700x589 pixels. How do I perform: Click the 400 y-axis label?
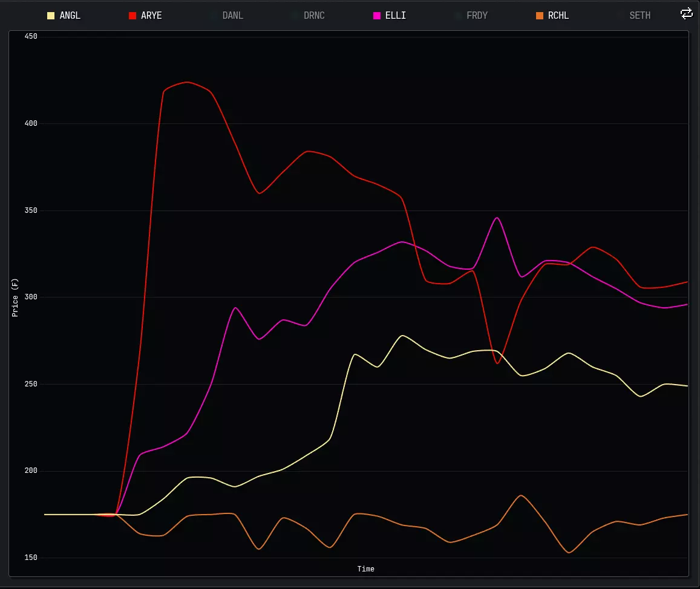pyautogui.click(x=31, y=123)
